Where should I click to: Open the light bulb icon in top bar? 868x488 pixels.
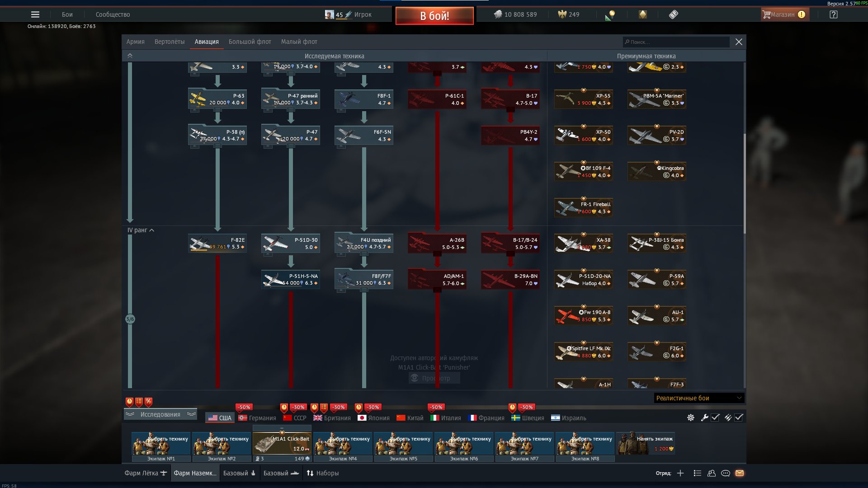[611, 14]
